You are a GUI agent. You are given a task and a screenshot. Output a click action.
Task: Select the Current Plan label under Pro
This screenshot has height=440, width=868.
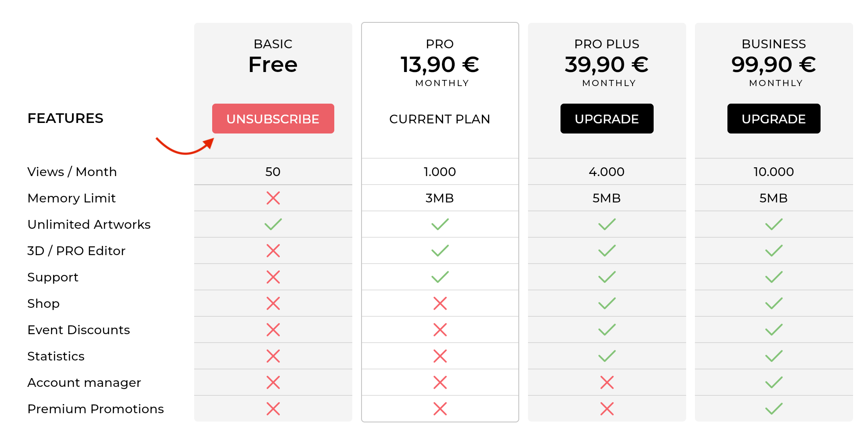tap(440, 119)
